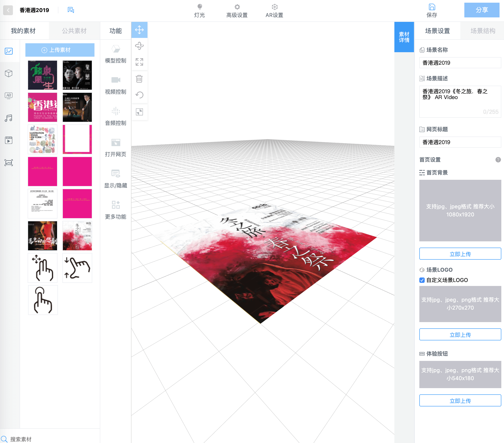
Task: Save the scene with 保存
Action: 432,11
